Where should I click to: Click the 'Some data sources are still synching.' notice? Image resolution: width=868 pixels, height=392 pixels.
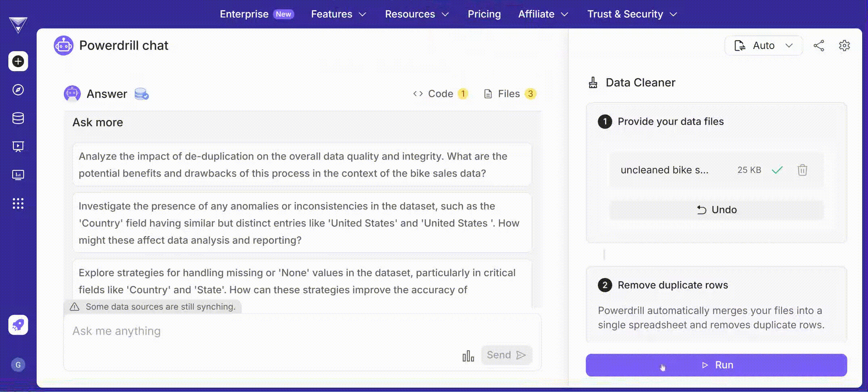[x=161, y=307]
